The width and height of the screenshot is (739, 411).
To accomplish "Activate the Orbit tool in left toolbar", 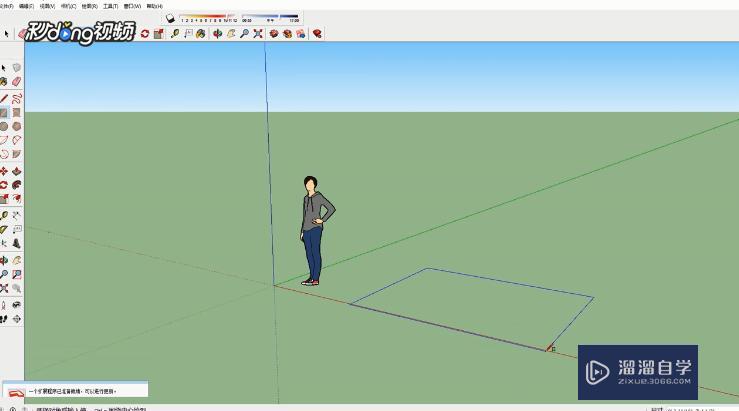I will pyautogui.click(x=4, y=260).
